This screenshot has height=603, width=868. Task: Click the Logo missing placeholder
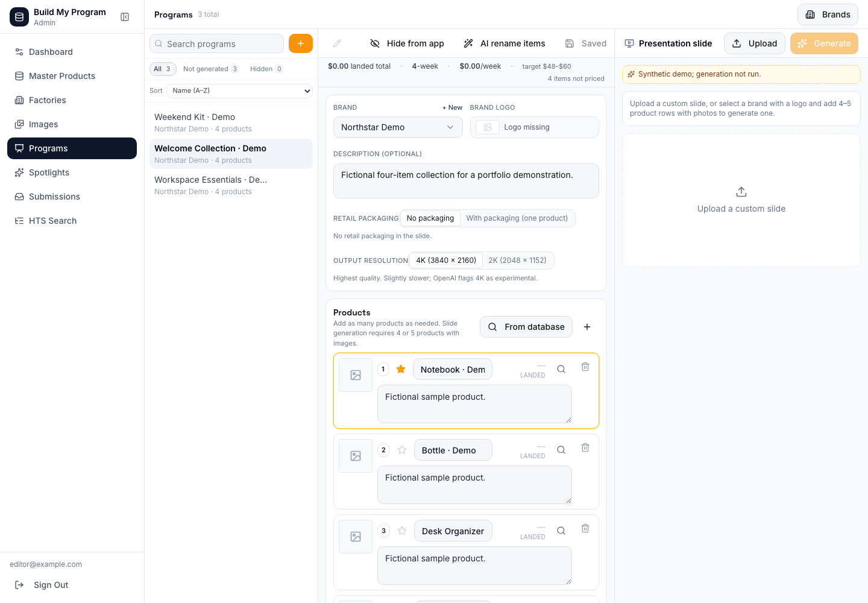(x=535, y=127)
